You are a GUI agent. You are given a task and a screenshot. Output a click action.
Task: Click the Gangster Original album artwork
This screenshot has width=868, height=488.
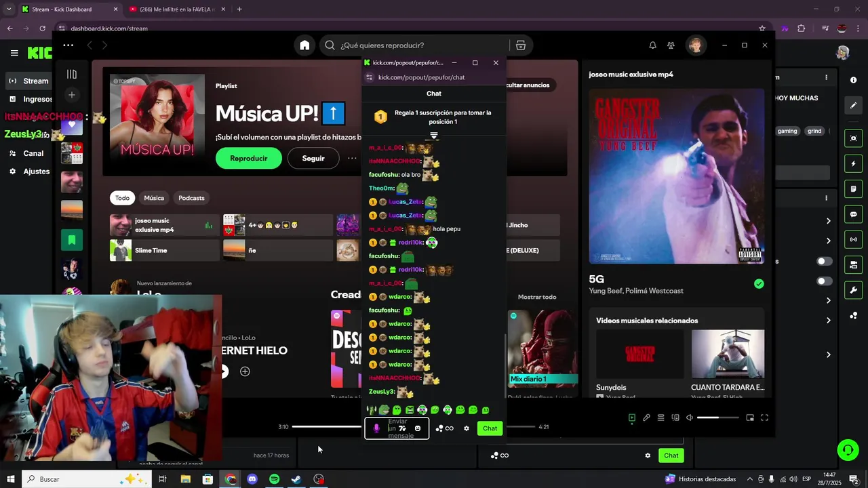click(677, 176)
